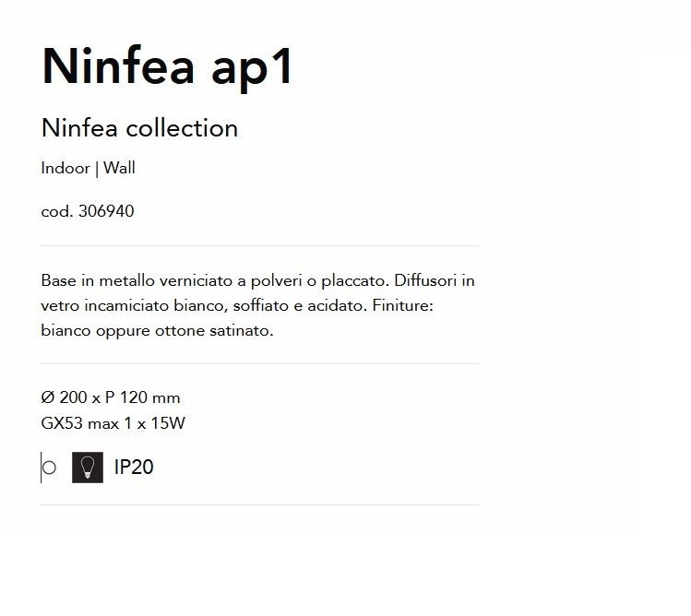The width and height of the screenshot is (691, 616).
Task: Click the word 'cod.' before the code
Action: coord(57,211)
